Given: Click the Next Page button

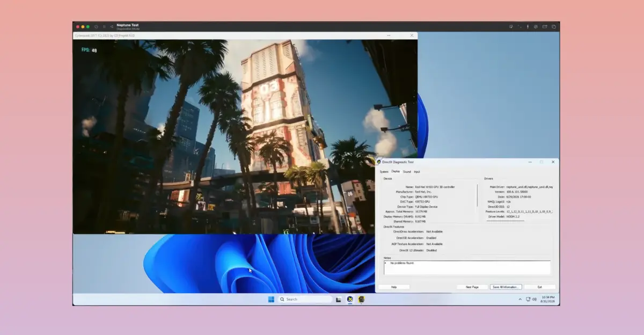Looking at the screenshot, I should [472, 287].
